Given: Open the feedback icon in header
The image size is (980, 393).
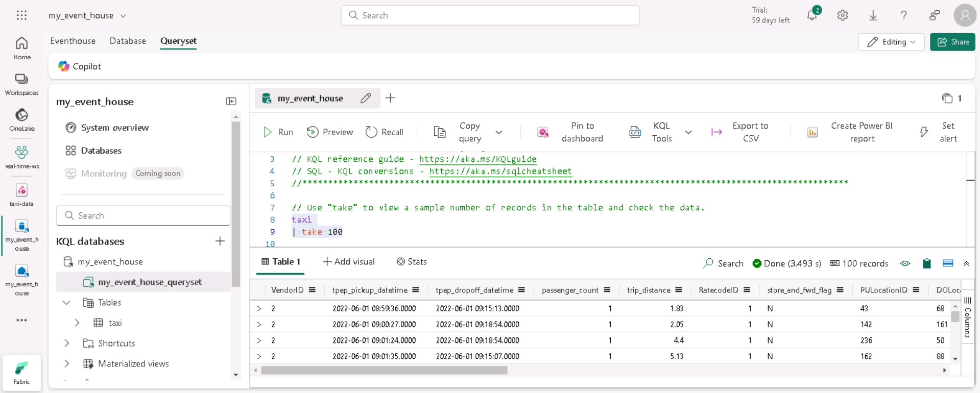Looking at the screenshot, I should coord(935,15).
